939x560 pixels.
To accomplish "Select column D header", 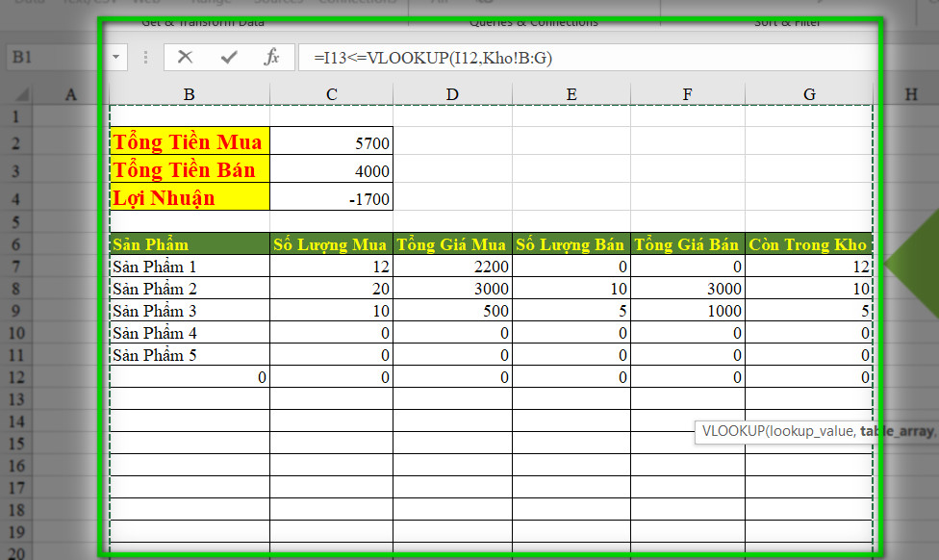I will (x=452, y=94).
